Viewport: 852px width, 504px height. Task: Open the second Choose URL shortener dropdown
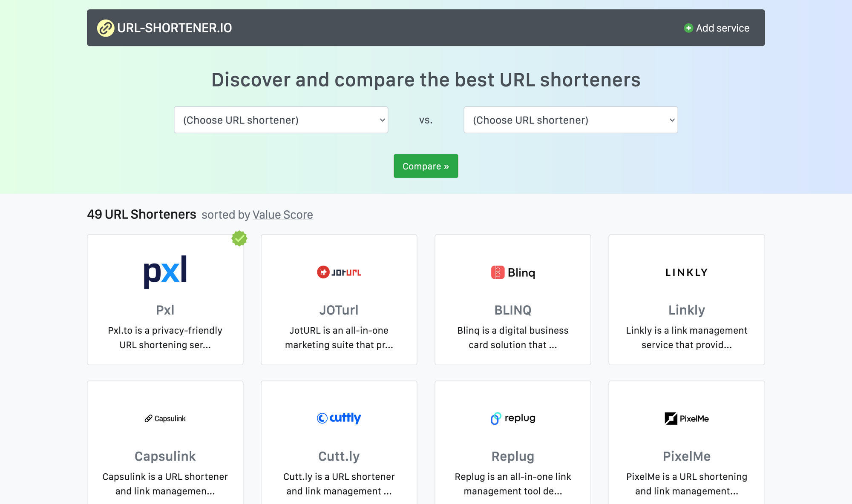point(571,120)
